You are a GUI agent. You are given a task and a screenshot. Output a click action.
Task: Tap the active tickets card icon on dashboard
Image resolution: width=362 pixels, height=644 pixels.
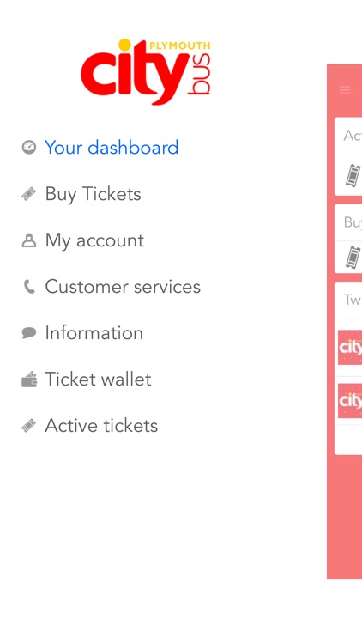(353, 175)
